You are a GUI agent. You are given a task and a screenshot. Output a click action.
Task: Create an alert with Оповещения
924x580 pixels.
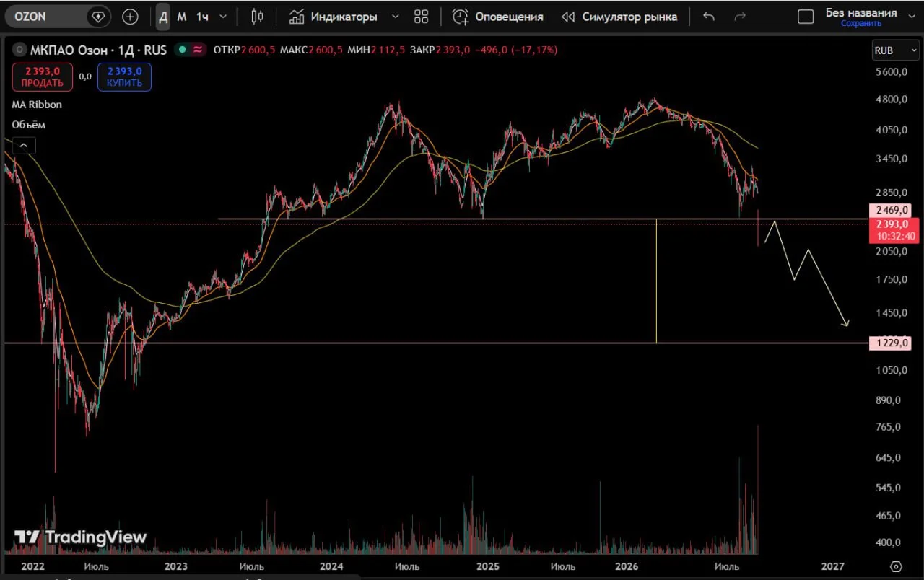pos(497,17)
